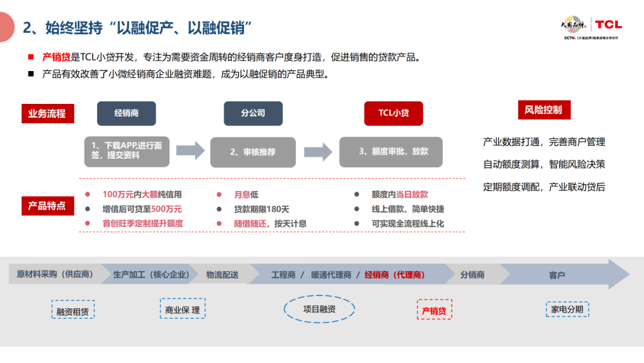Click step box 3、额度审批，放款
Image resolution: width=644 pixels, height=363 pixels.
(391, 152)
